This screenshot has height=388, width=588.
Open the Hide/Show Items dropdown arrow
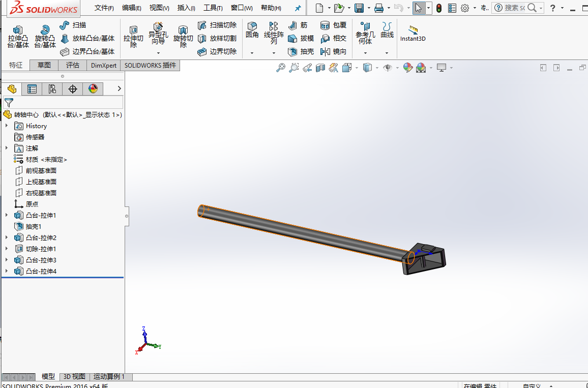397,68
